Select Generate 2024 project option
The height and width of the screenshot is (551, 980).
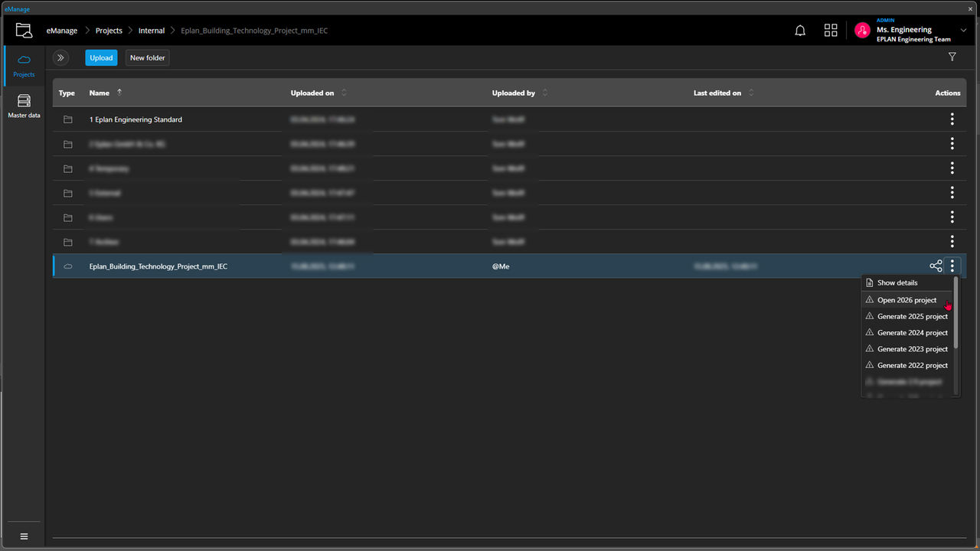point(912,333)
